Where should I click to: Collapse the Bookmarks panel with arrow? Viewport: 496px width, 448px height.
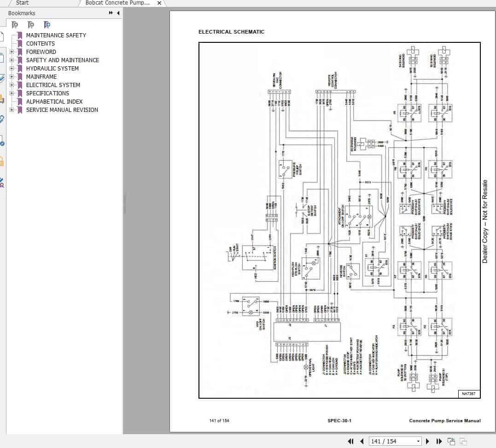(x=118, y=13)
